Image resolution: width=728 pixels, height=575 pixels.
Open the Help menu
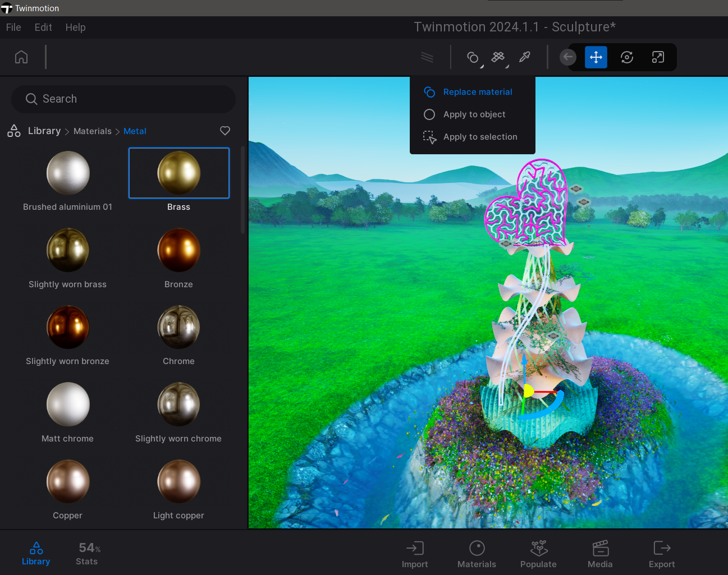tap(75, 27)
